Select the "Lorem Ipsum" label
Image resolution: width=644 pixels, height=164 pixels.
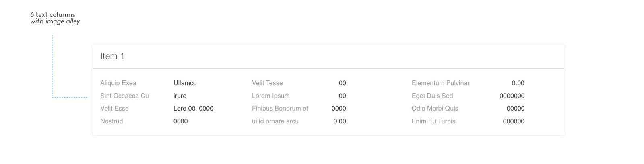[270, 96]
